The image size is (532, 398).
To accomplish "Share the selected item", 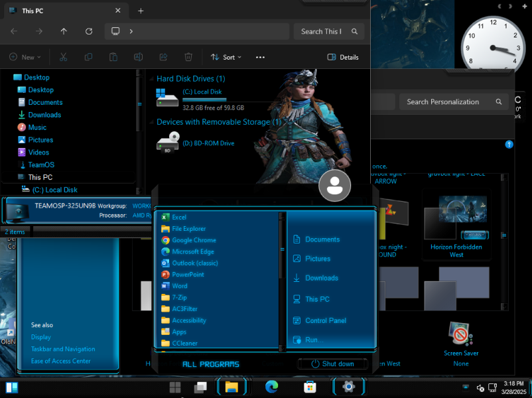I will (164, 57).
